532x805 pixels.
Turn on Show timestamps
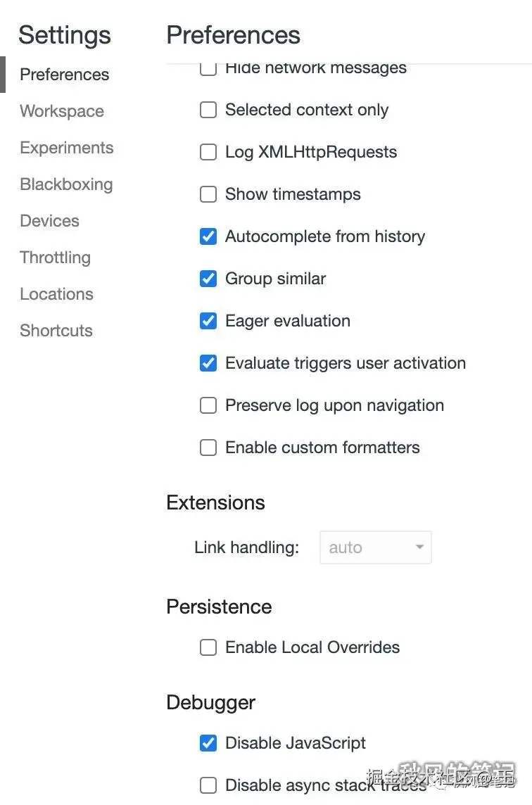tap(208, 194)
